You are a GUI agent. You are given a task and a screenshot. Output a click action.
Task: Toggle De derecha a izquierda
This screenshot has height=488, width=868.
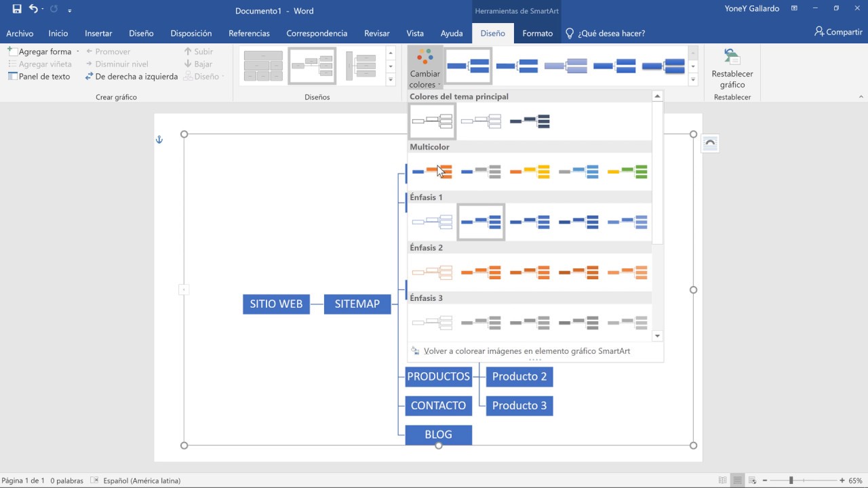click(x=132, y=77)
